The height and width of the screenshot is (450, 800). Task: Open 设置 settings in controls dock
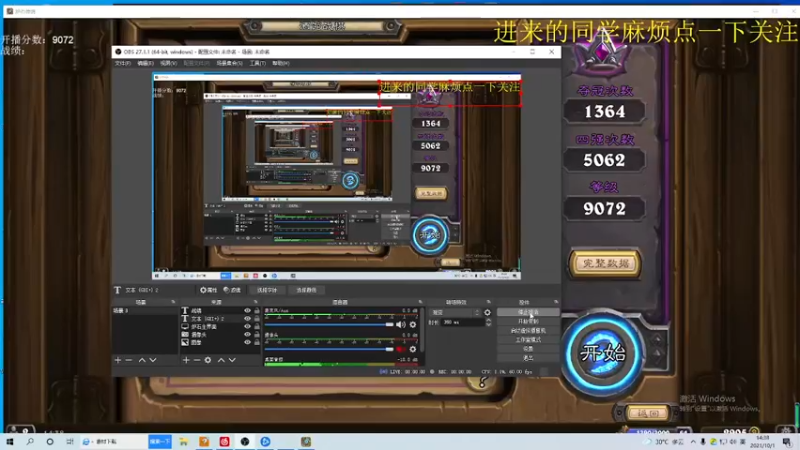[x=528, y=349]
